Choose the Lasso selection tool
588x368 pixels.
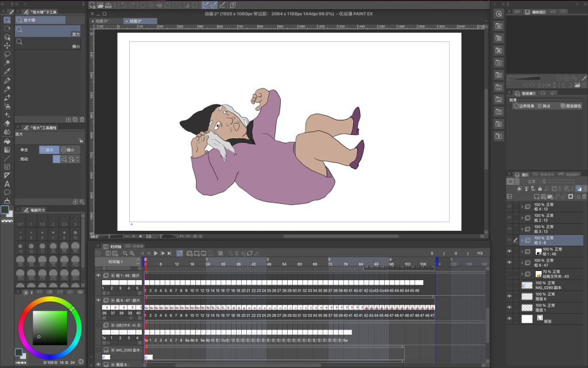click(x=7, y=54)
